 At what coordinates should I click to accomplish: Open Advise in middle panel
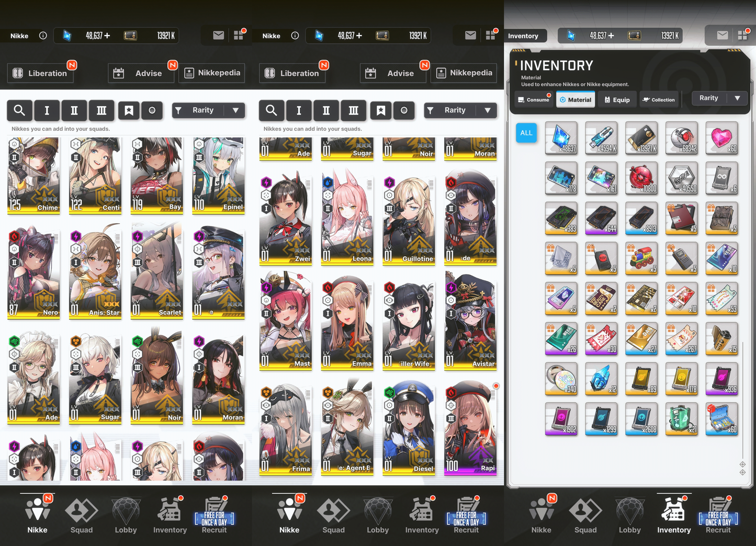tap(393, 73)
